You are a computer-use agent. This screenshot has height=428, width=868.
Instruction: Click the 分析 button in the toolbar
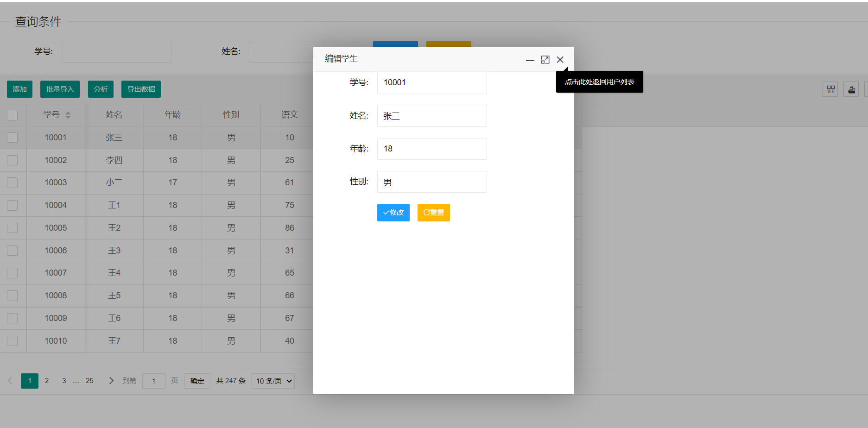pyautogui.click(x=100, y=89)
